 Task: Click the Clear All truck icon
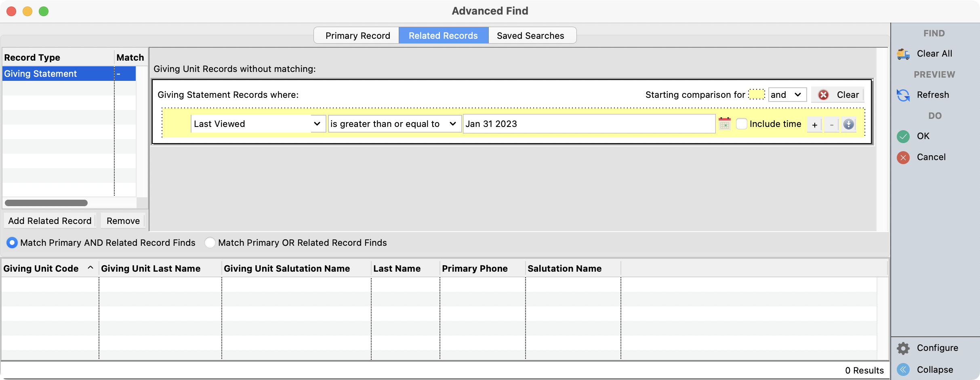tap(903, 54)
